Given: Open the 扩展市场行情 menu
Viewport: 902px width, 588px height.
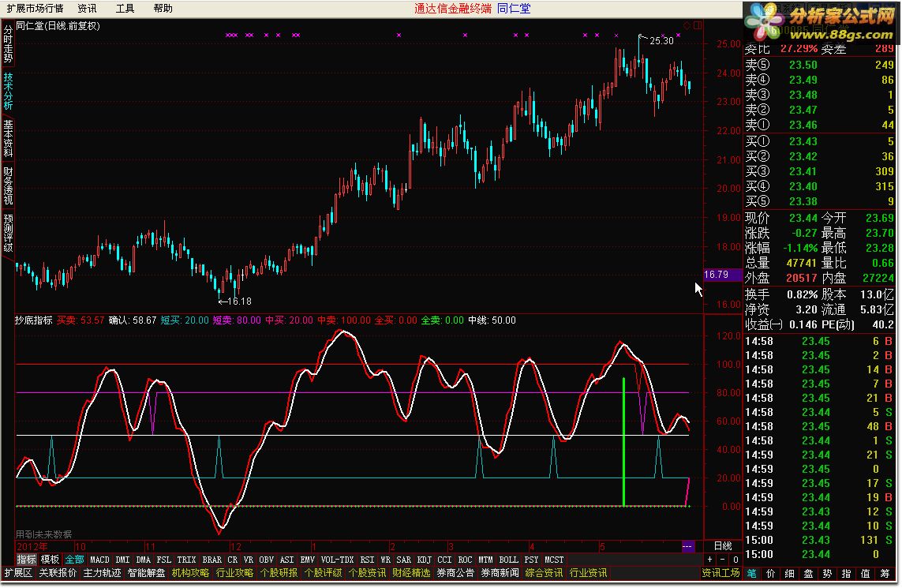Looking at the screenshot, I should click(35, 9).
